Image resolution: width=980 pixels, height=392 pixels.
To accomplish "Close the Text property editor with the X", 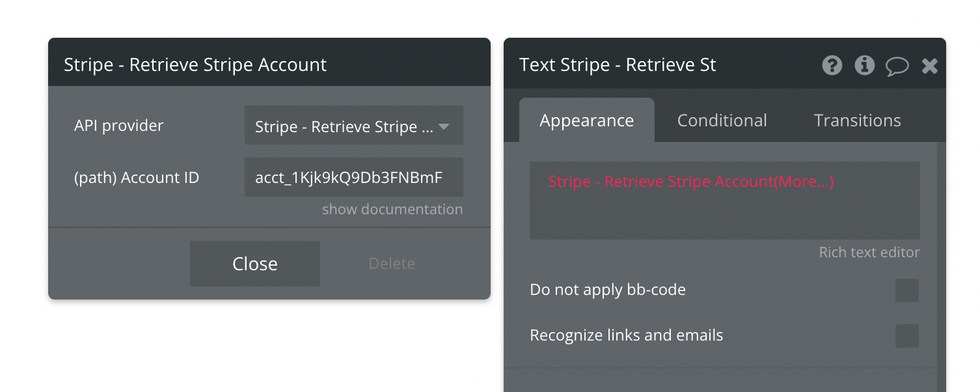I will tap(930, 65).
